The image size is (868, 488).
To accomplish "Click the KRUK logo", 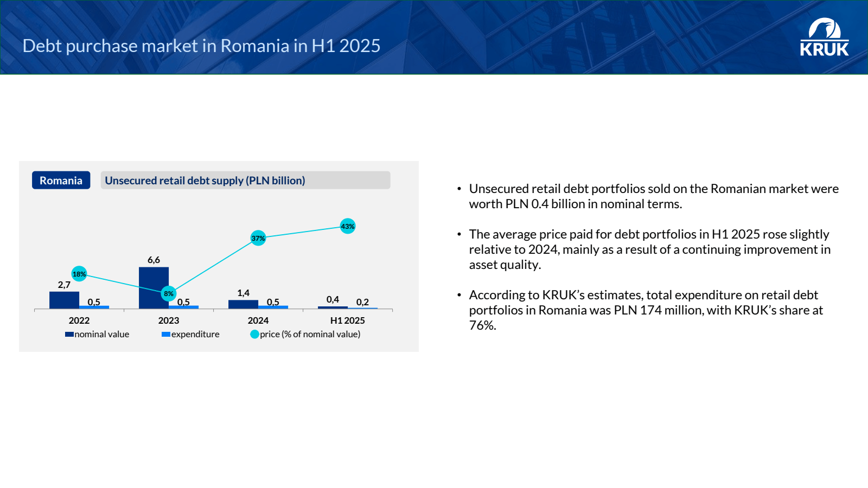I will coord(824,37).
